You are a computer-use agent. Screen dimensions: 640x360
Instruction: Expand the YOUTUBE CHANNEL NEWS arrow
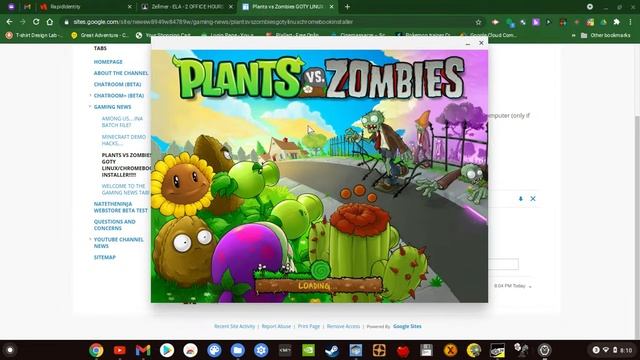tap(90, 239)
